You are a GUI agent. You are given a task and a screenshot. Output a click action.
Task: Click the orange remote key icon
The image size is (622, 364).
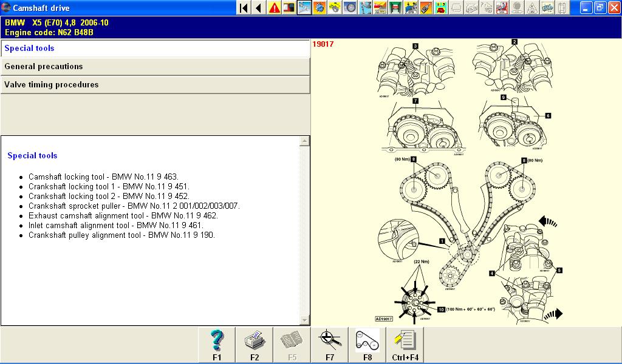point(425,7)
